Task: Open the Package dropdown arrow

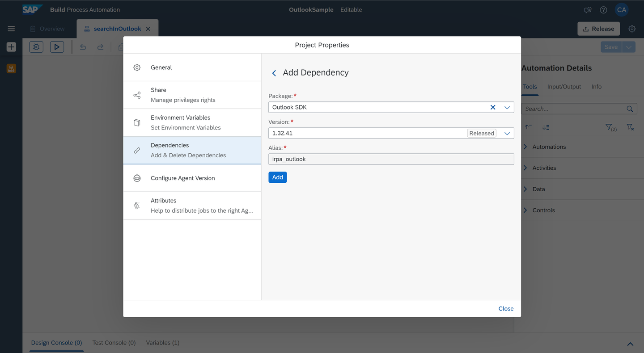Action: pos(507,107)
